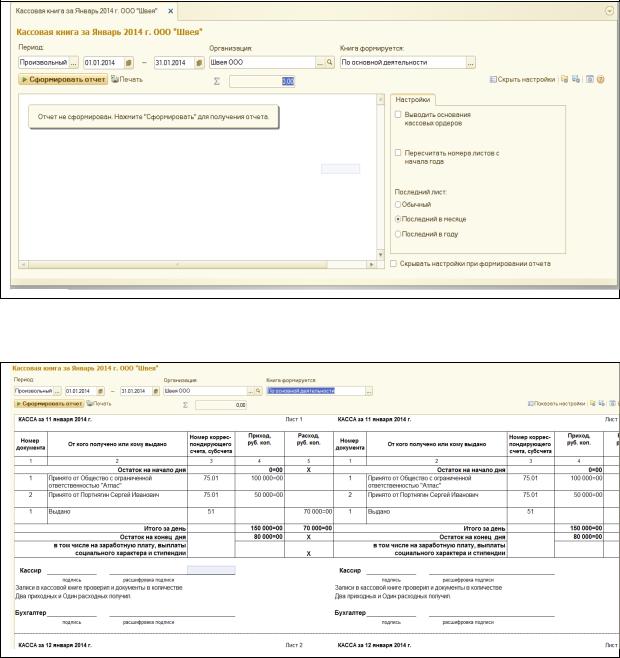Click Сформировать отчет in upper window
The width and height of the screenshot is (620, 658).
click(x=63, y=79)
